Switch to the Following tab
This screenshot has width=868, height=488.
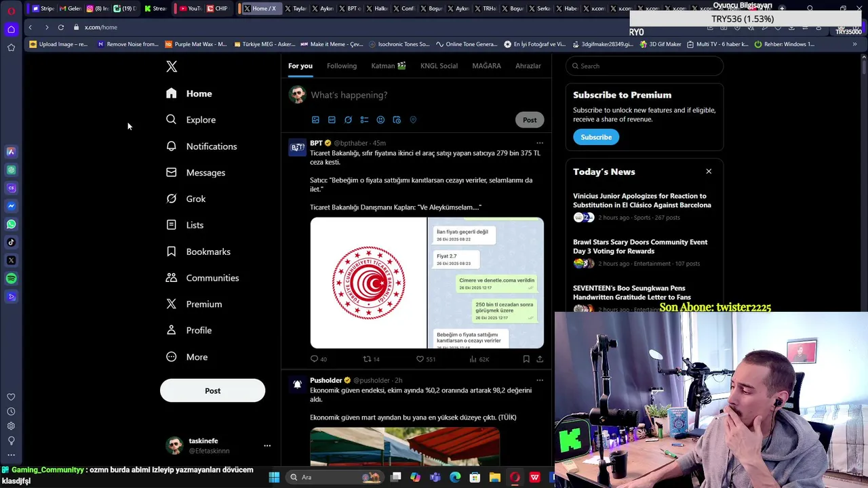coord(342,66)
